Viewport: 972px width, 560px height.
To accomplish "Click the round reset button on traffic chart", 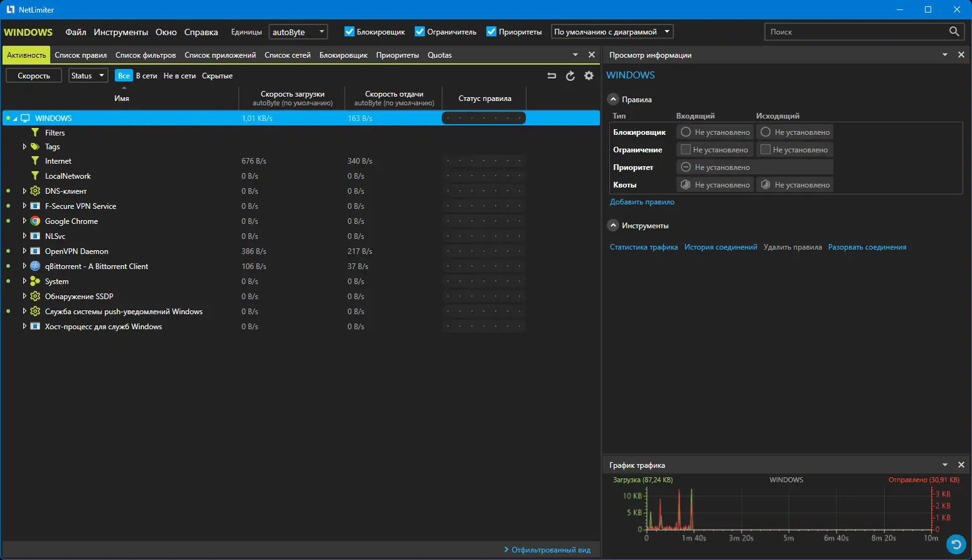I will [x=956, y=543].
